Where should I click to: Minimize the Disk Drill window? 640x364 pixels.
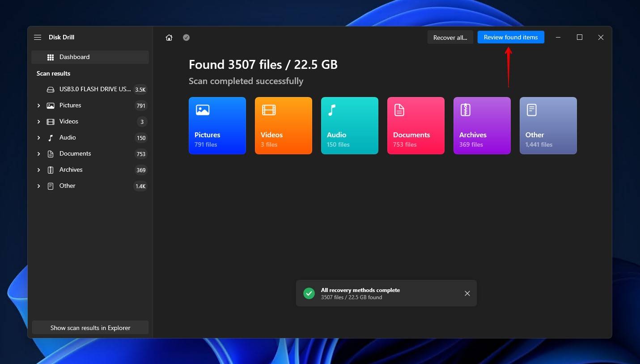[x=558, y=38]
